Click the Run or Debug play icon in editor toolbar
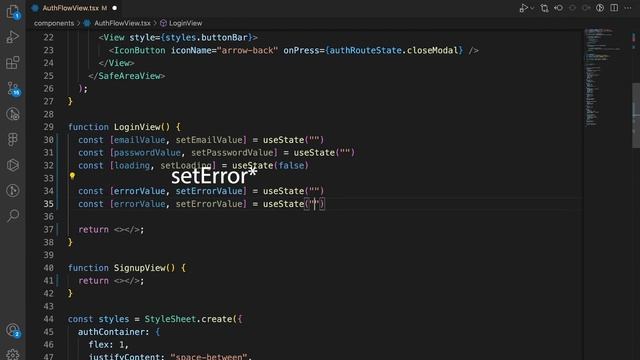Viewport: 640px width, 360px height. 523,8
